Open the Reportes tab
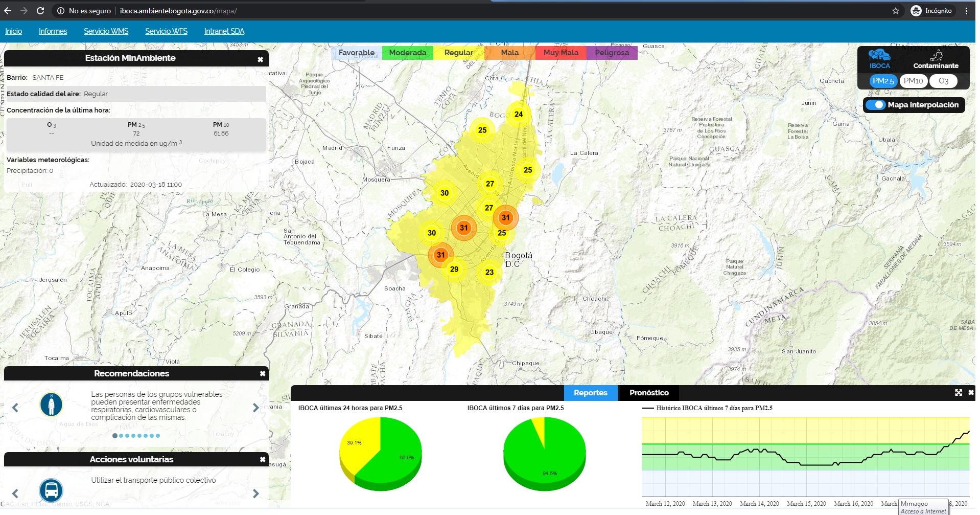The image size is (980, 515). pos(591,393)
